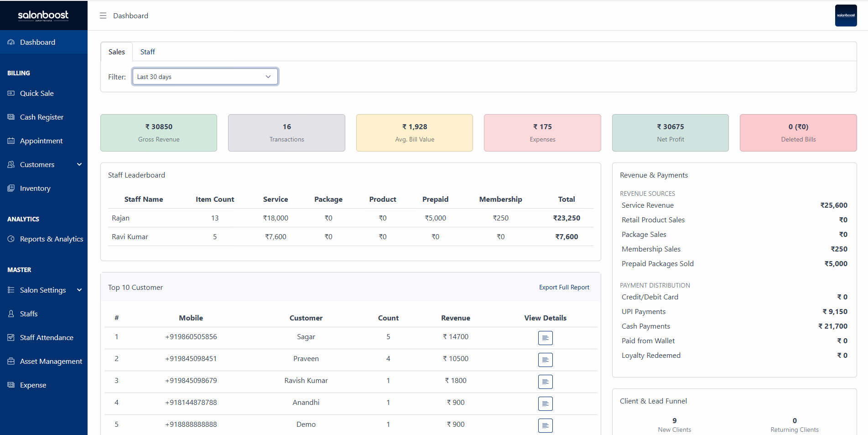The image size is (868, 435).
Task: Click the salonboost logo
Action: pyautogui.click(x=43, y=16)
